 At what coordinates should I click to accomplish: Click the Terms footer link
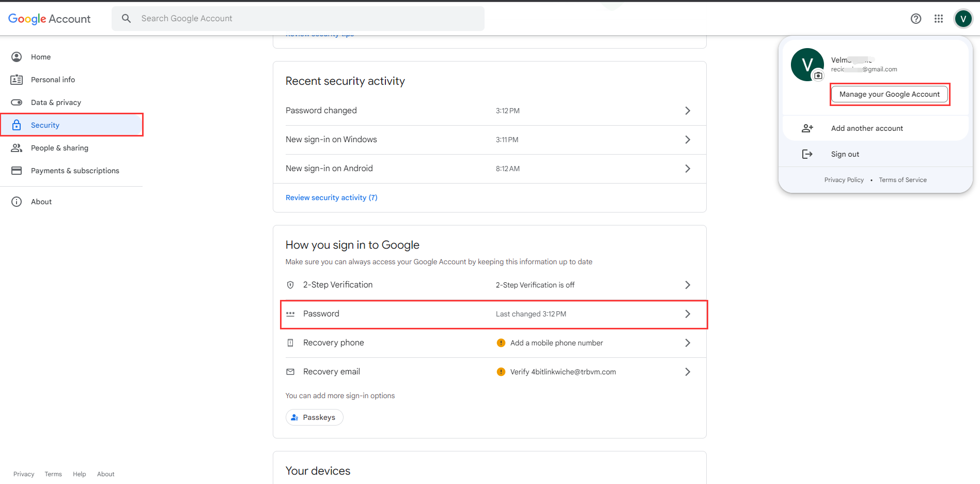[x=53, y=474]
